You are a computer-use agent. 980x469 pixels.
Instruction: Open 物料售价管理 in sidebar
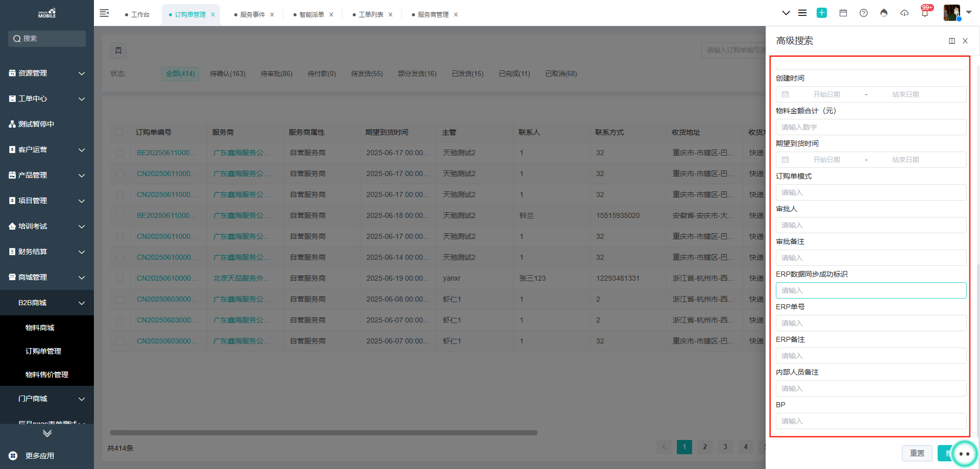[x=47, y=375]
